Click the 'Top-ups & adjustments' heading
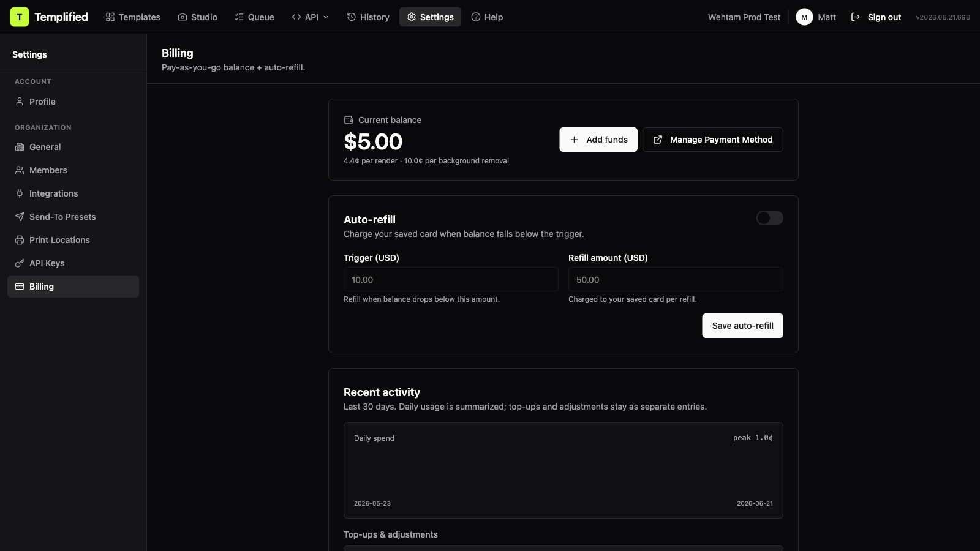 point(391,534)
